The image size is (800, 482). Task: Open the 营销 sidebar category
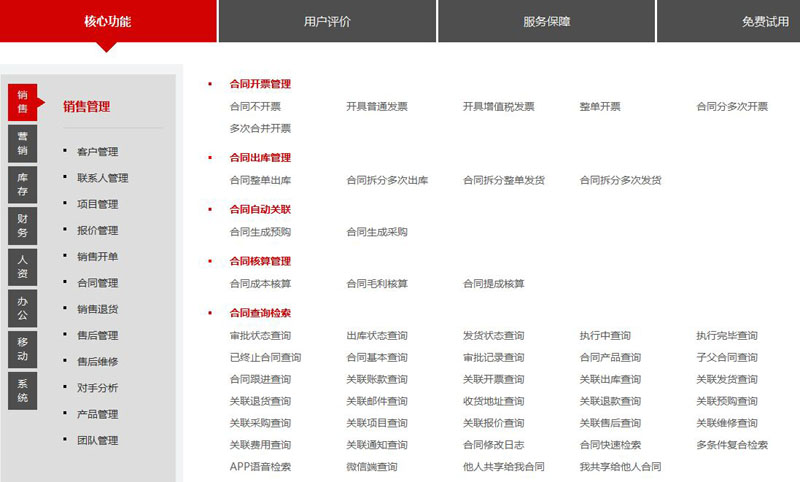point(22,143)
